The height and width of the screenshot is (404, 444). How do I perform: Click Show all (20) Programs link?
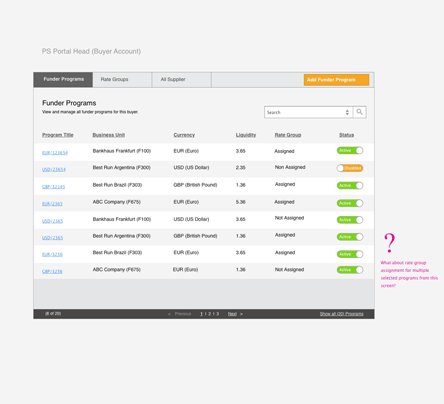[342, 314]
